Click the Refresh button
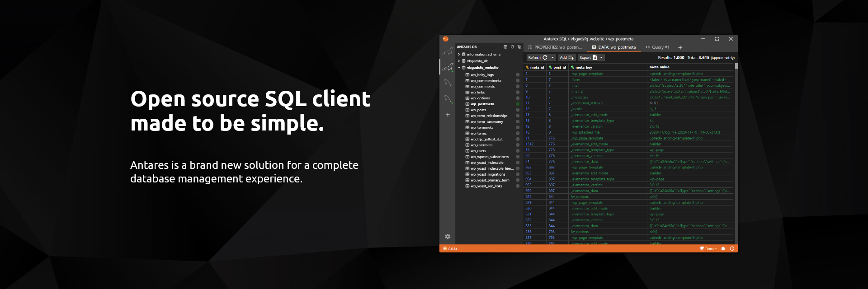Image resolution: width=868 pixels, height=289 pixels. click(538, 57)
